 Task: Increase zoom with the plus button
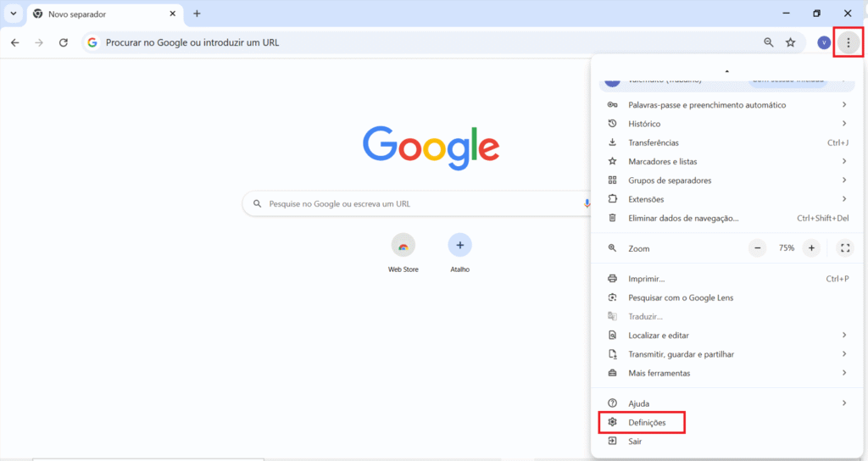point(811,248)
